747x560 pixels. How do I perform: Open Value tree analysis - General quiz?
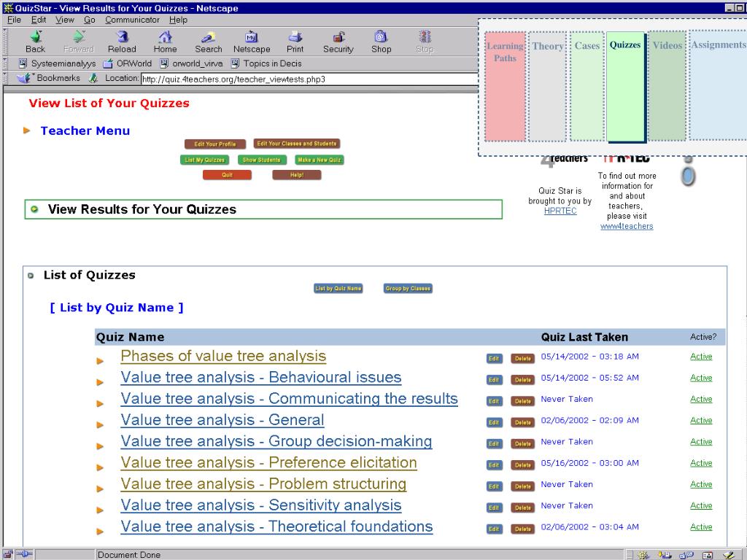tap(222, 420)
